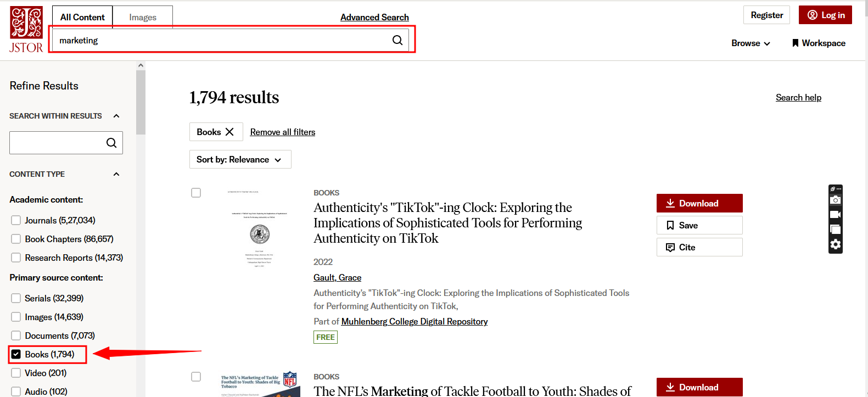Open the Sort by Relevance dropdown
This screenshot has width=868, height=397.
240,159
